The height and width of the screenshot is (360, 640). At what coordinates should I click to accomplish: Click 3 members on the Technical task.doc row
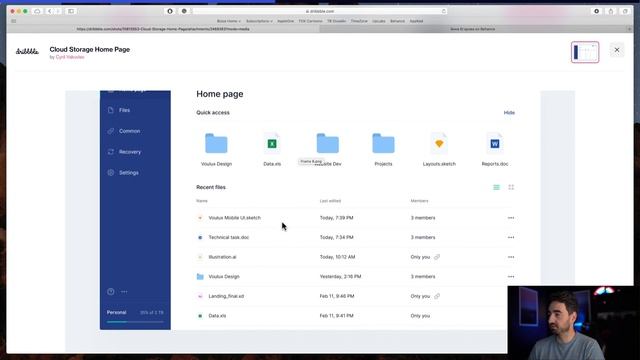click(423, 238)
